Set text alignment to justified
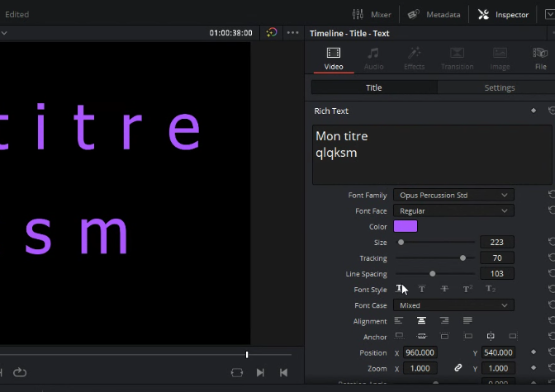This screenshot has height=392, width=555. click(467, 321)
